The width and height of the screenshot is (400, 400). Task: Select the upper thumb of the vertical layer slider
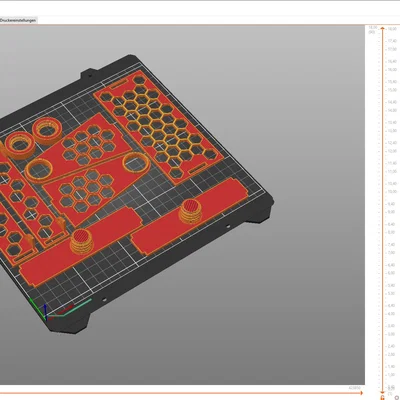(383, 29)
